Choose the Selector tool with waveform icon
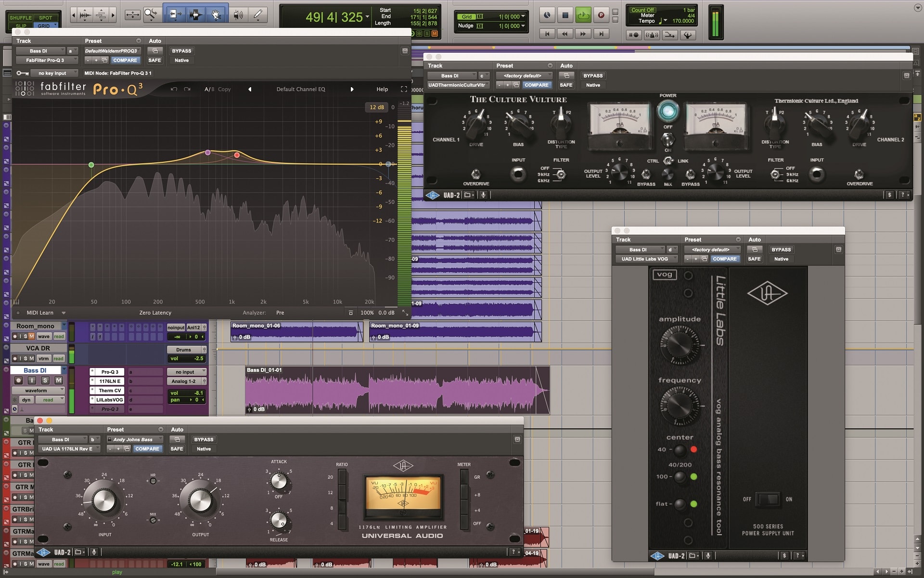 [x=195, y=15]
